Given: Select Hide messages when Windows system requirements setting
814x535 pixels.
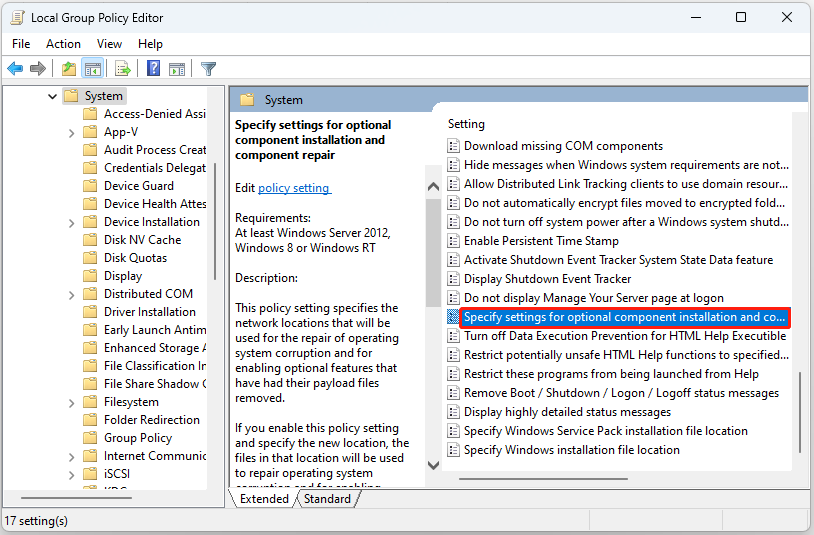Looking at the screenshot, I should point(626,165).
